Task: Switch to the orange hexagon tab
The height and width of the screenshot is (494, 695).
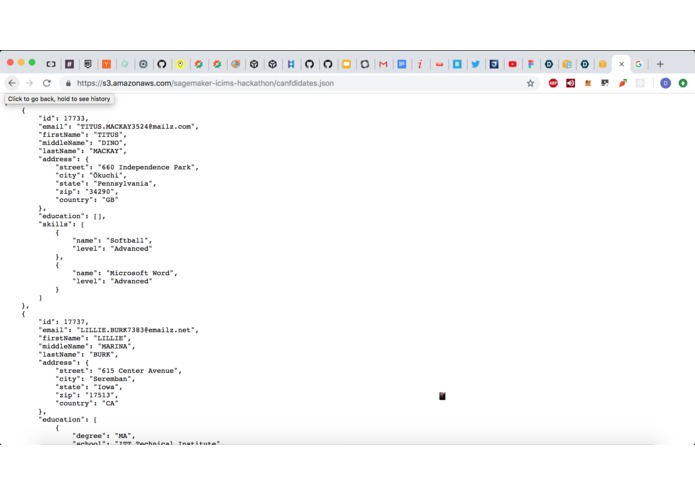Action: click(x=602, y=64)
